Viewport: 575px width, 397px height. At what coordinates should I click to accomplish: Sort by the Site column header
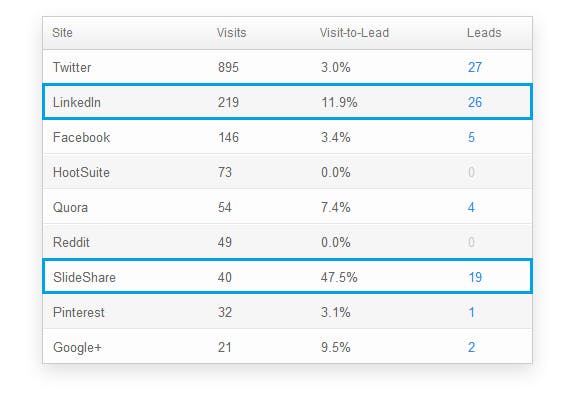point(62,33)
